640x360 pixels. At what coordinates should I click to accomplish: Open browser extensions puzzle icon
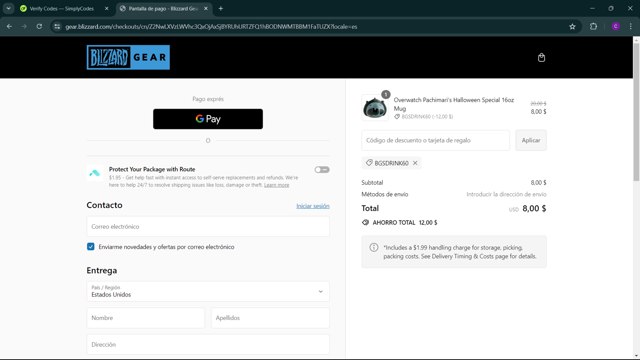593,27
